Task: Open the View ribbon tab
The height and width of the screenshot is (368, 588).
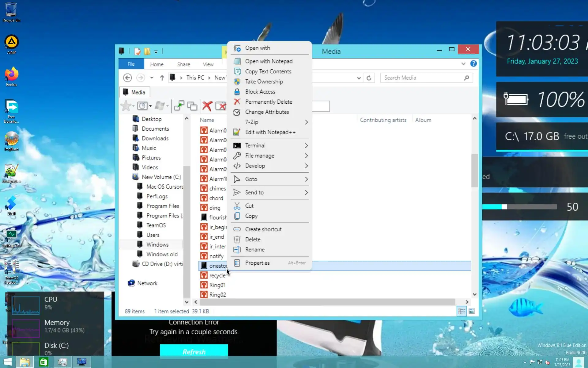Action: point(208,64)
